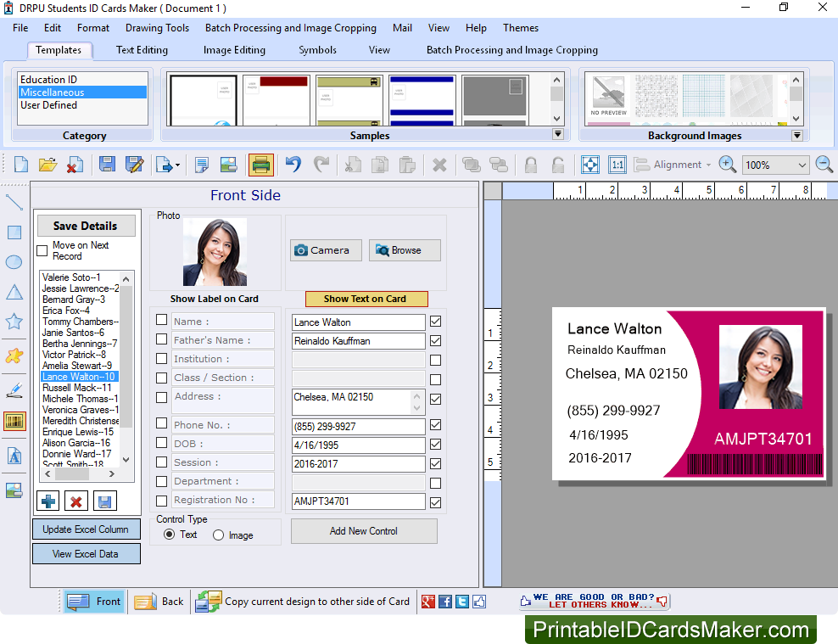The image size is (838, 644).
Task: Click the Unlock padlock icon
Action: 557,165
